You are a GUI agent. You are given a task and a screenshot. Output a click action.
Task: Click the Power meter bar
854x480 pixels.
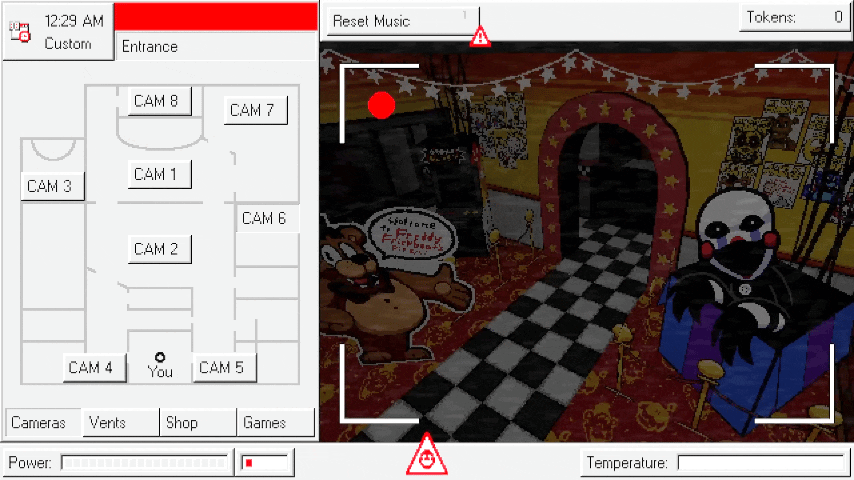(144, 463)
